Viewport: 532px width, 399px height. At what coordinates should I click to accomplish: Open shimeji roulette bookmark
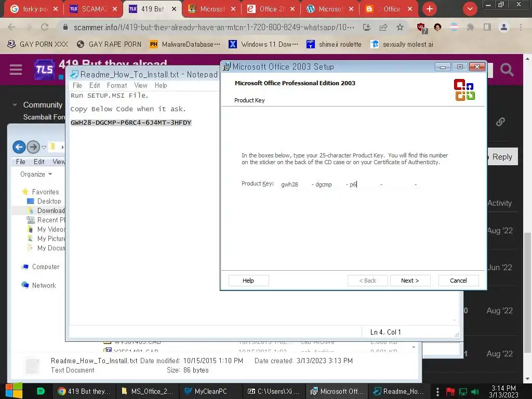click(334, 44)
